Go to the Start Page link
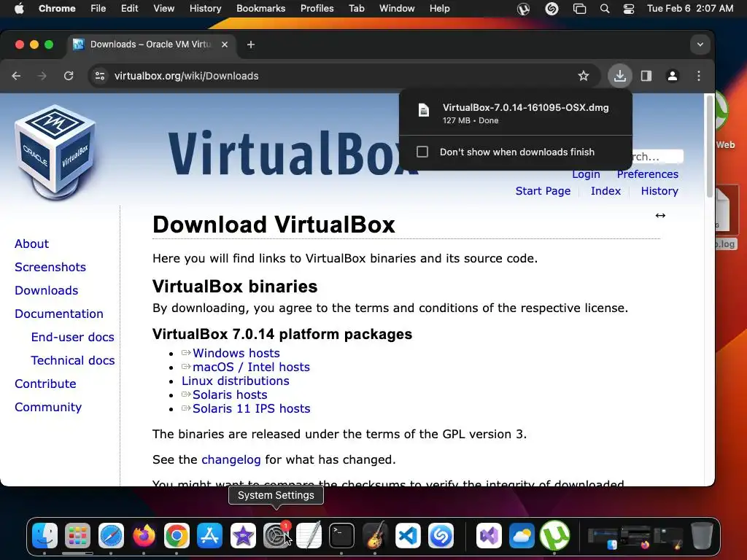747x560 pixels. (543, 191)
